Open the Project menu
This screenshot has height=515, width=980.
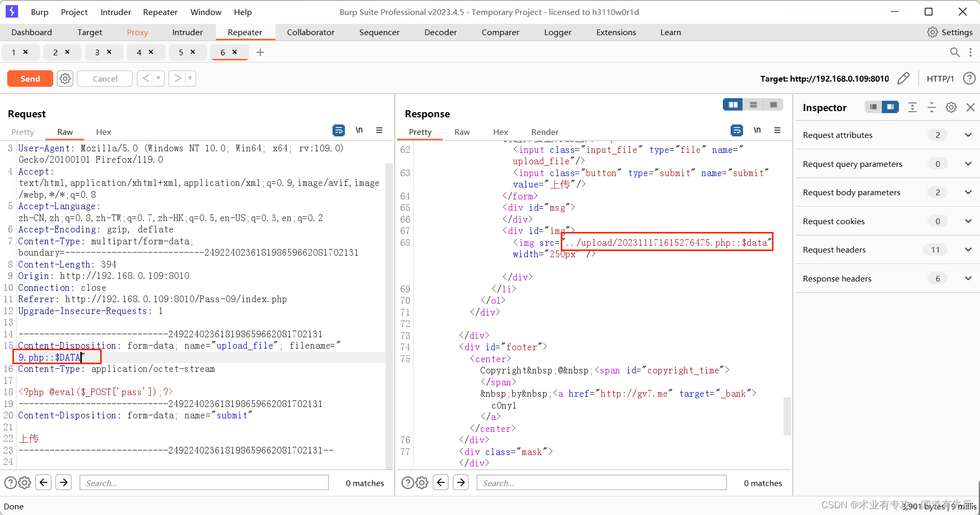pyautogui.click(x=74, y=12)
